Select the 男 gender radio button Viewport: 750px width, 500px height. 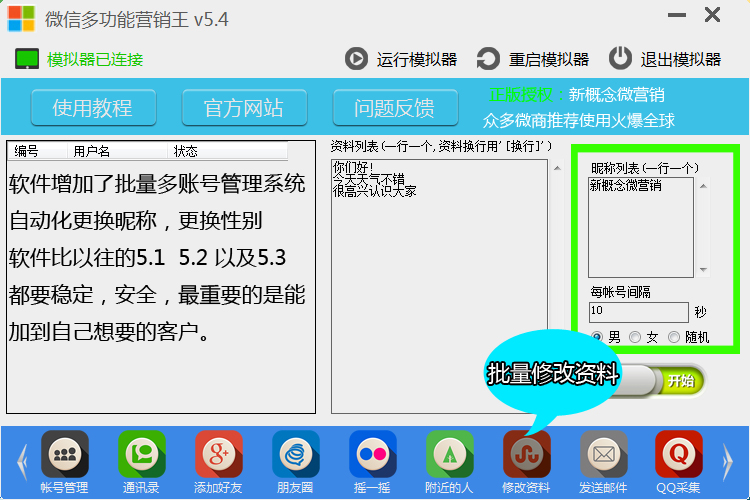click(598, 337)
